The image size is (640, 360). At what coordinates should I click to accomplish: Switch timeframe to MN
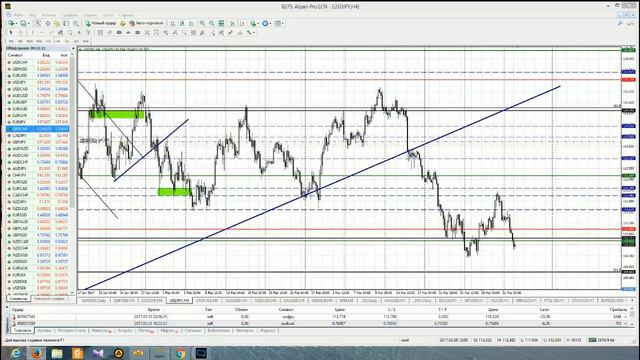click(85, 41)
